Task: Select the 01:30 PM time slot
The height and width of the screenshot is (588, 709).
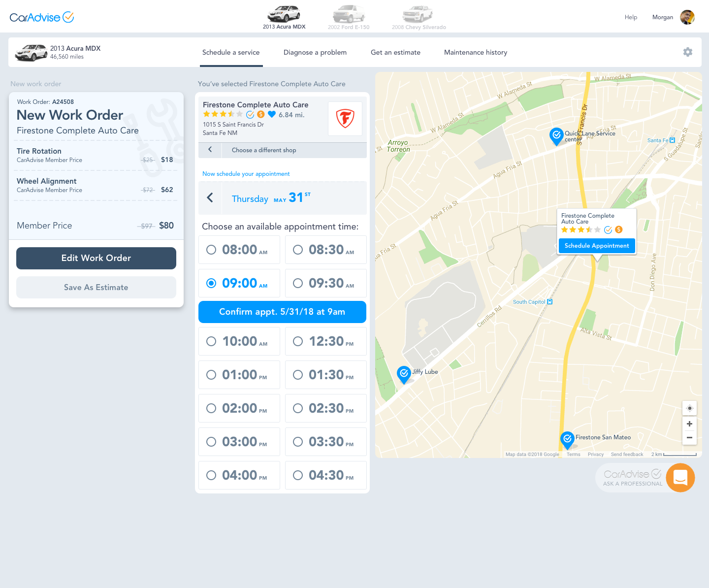Action: pyautogui.click(x=326, y=375)
